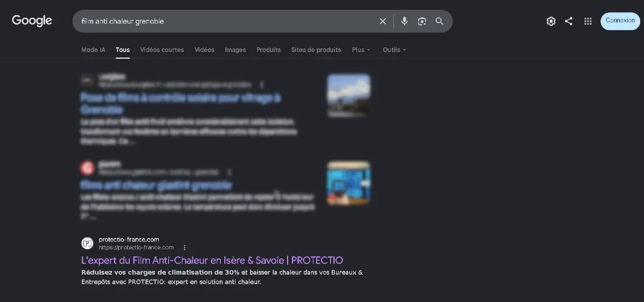Select the Tous tab
The image size is (644, 302).
pos(123,50)
